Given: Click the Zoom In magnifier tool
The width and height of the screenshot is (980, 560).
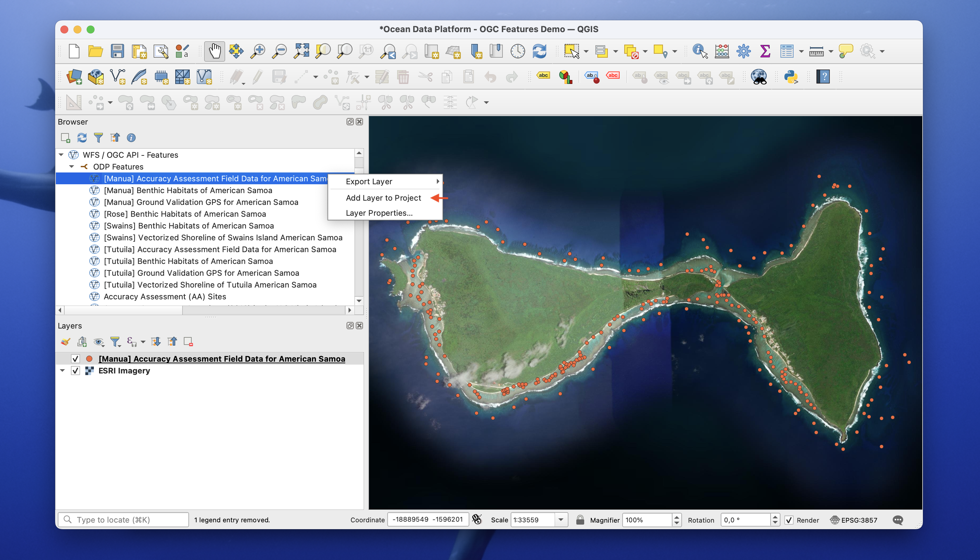Looking at the screenshot, I should pyautogui.click(x=258, y=51).
